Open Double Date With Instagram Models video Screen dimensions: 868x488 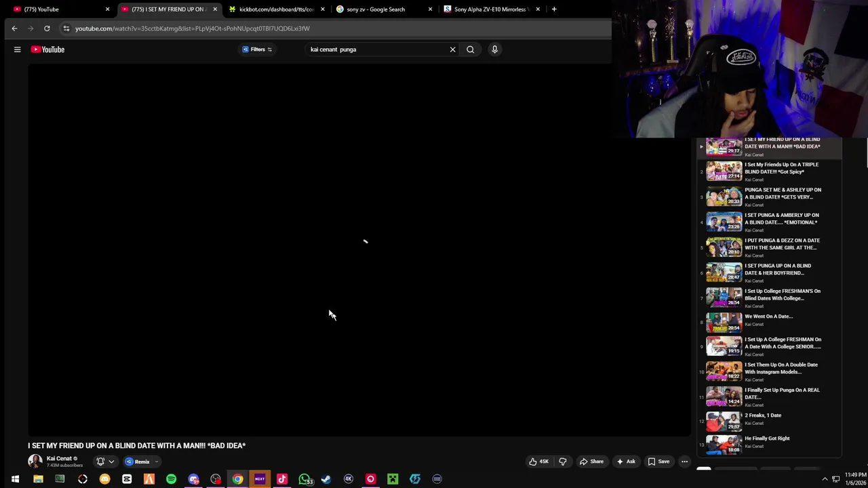(x=770, y=371)
